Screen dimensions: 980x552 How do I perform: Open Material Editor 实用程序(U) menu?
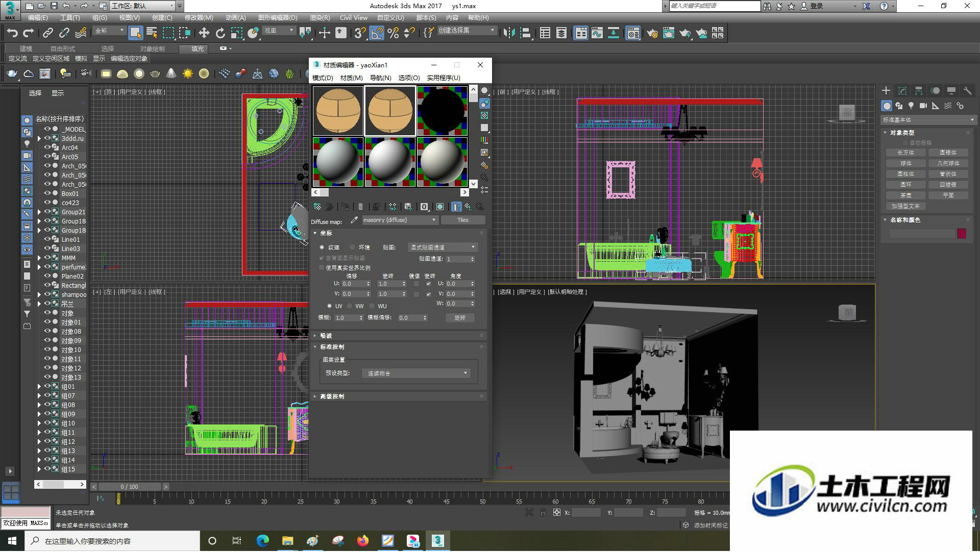444,78
